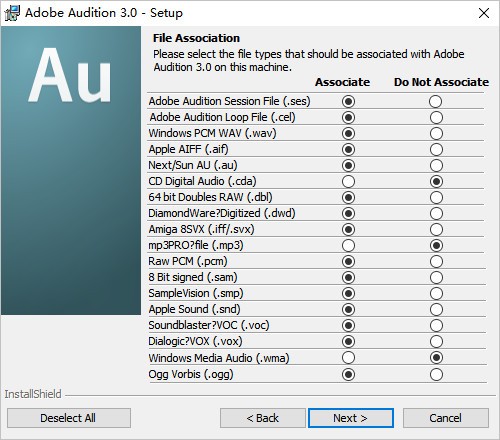Choose Associate for mp3PRO file (.mp3)
This screenshot has height=440, width=500.
[348, 245]
